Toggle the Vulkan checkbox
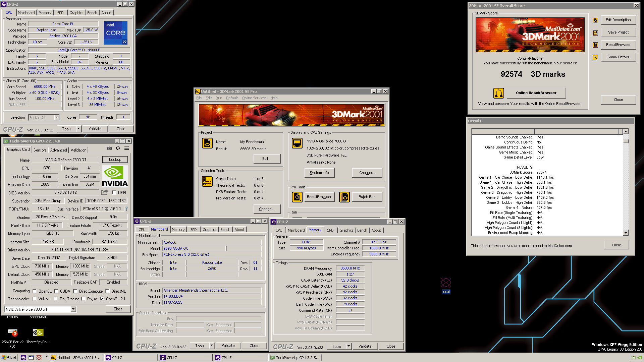The image size is (644, 362). (35, 299)
